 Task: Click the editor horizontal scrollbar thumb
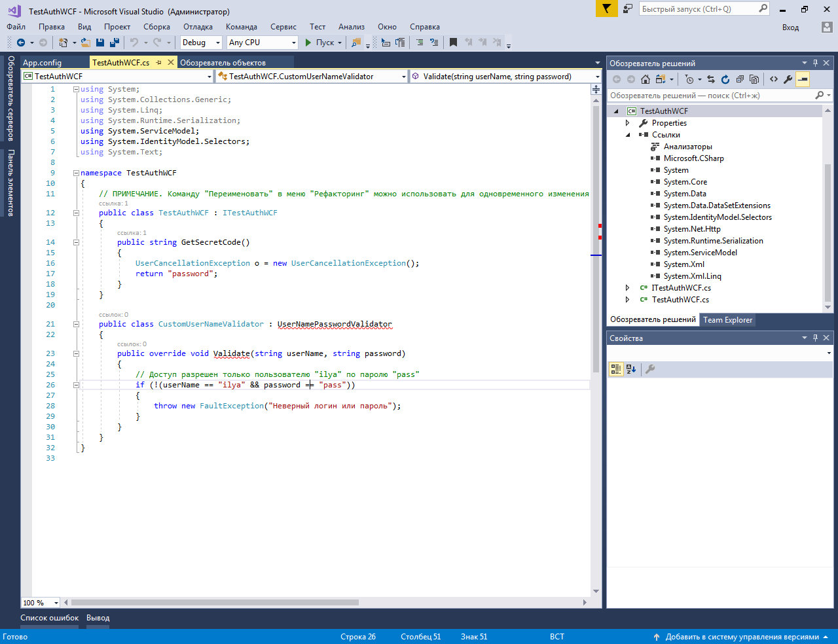tap(215, 603)
